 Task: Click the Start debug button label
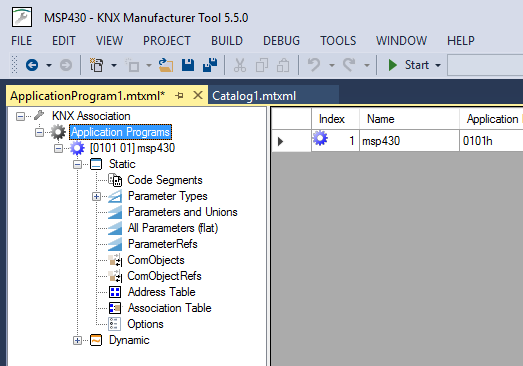417,65
